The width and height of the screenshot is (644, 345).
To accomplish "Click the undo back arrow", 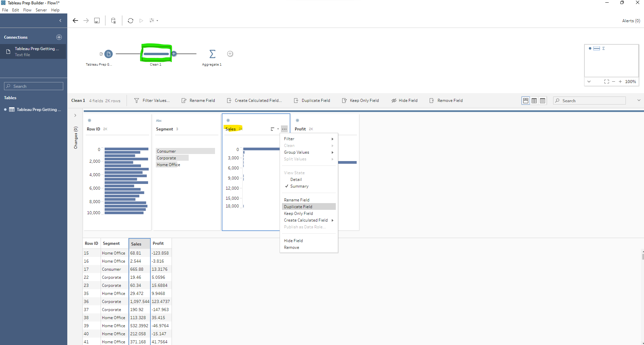I will (x=75, y=21).
